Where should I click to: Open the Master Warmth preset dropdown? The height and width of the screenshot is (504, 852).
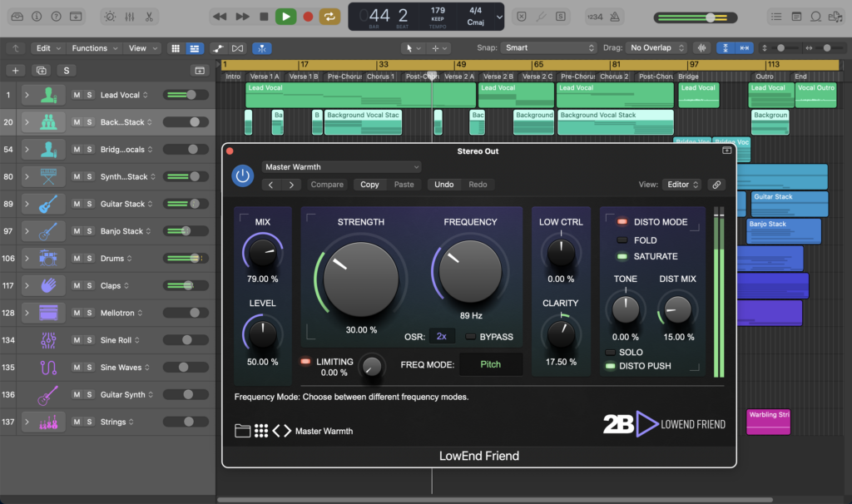(x=341, y=166)
